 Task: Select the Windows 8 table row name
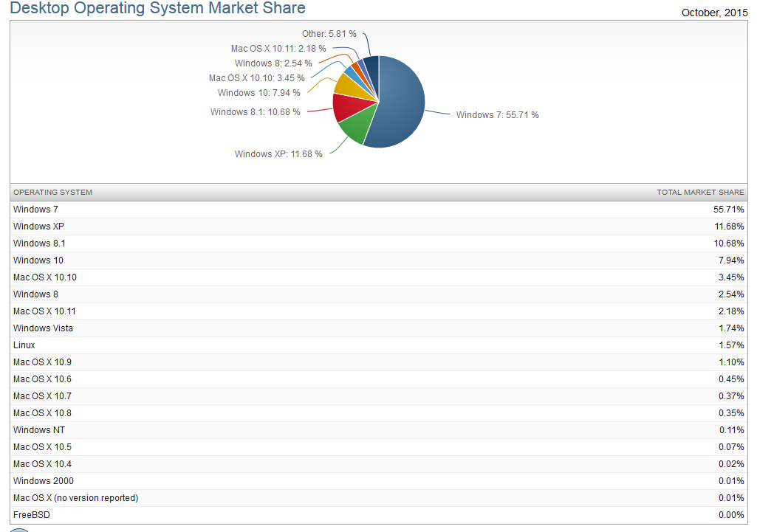[35, 294]
